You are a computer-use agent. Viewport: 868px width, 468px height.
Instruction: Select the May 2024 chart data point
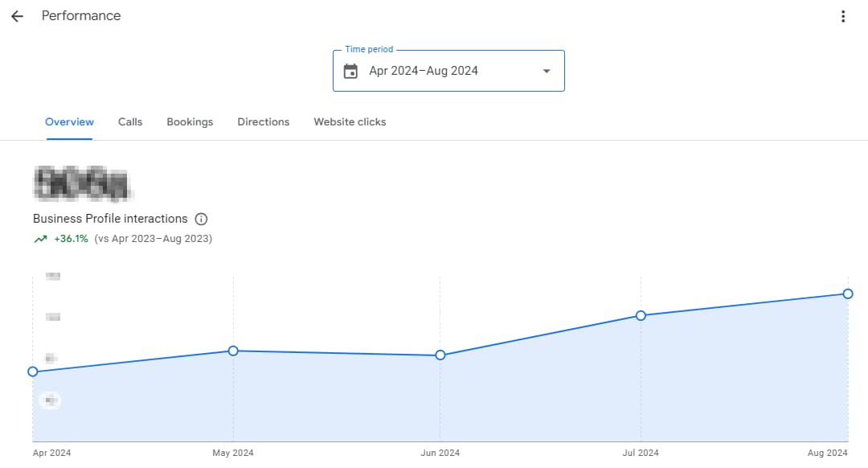(233, 351)
